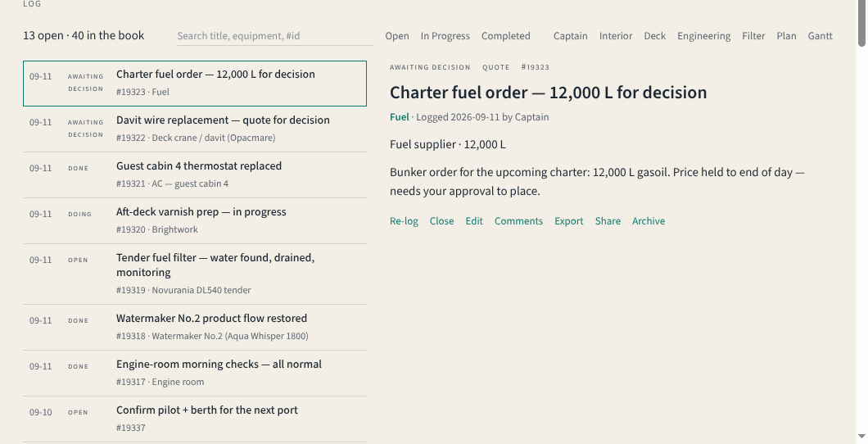This screenshot has height=444, width=868.
Task: Click Edit action for fuel order
Action: [x=474, y=221]
